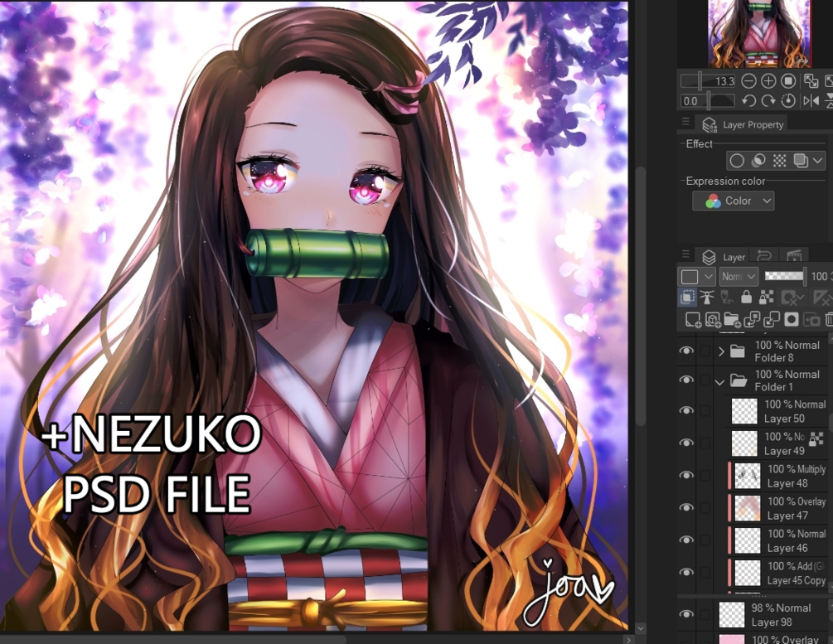Expand the Effect options chevron
The width and height of the screenshot is (833, 644).
tap(817, 161)
